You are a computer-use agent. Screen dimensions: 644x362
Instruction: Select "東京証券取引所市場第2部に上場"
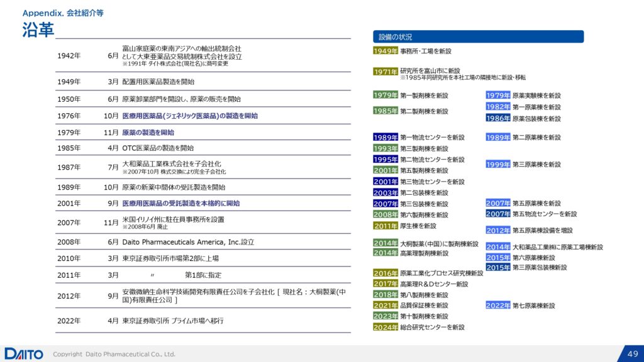pos(170,258)
